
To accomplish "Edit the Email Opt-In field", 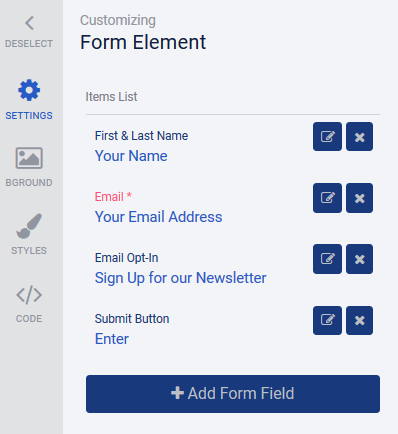I will 327,259.
